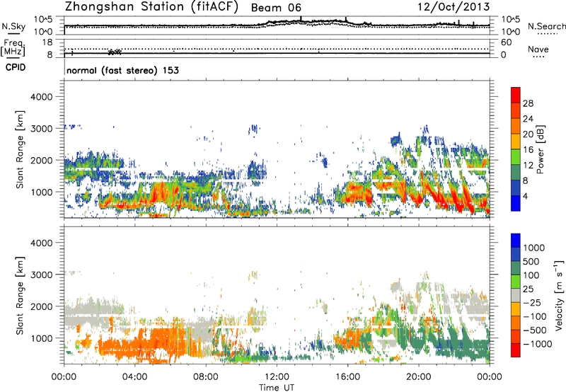
Task: Click the "-1000" Velocity colorbar value
Action: [538, 344]
